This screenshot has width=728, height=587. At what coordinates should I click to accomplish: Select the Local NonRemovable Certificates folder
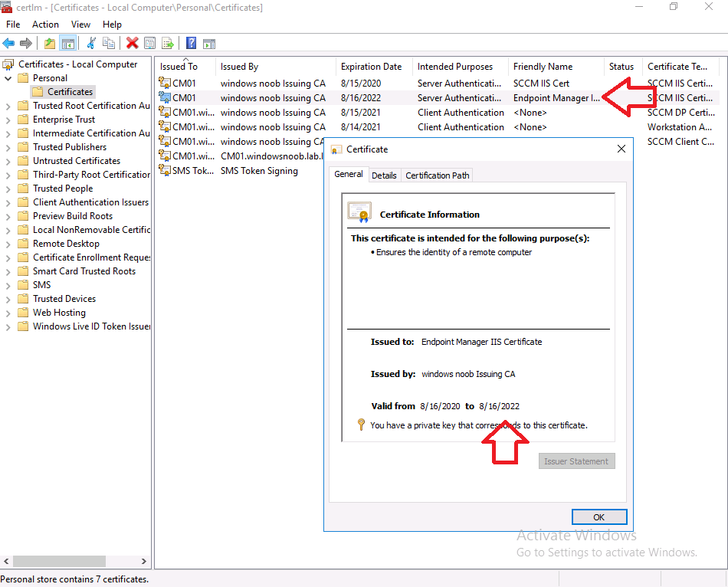coord(91,230)
